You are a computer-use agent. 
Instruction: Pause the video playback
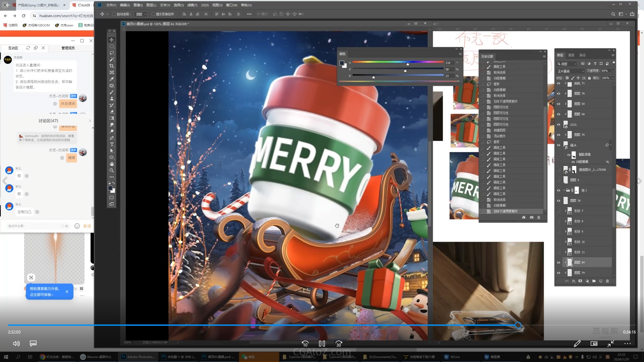click(322, 344)
